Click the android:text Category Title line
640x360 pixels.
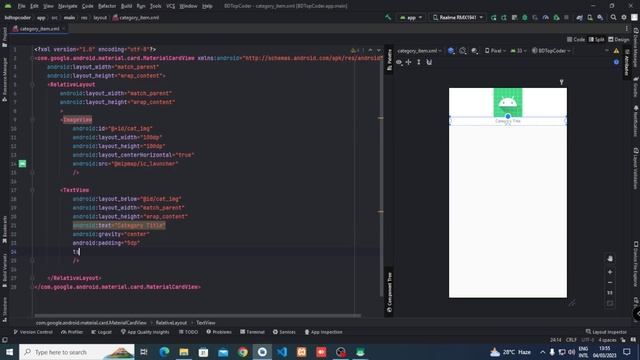tap(119, 225)
